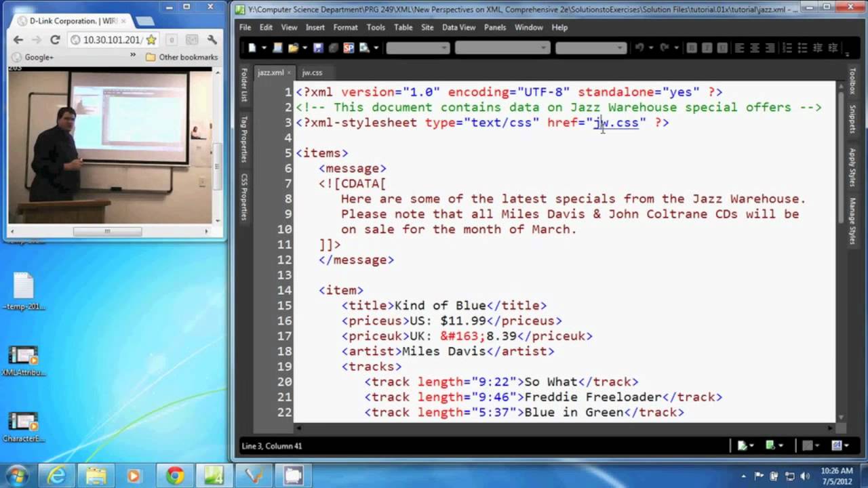The height and width of the screenshot is (488, 868).
Task: Open the Font combo box in the toolbar
Action: (502, 47)
